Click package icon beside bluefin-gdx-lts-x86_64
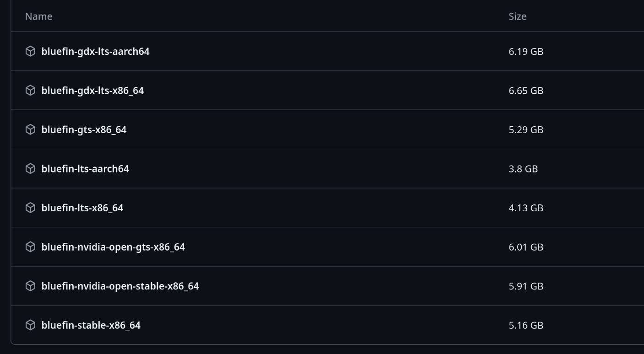The image size is (644, 354). [30, 91]
